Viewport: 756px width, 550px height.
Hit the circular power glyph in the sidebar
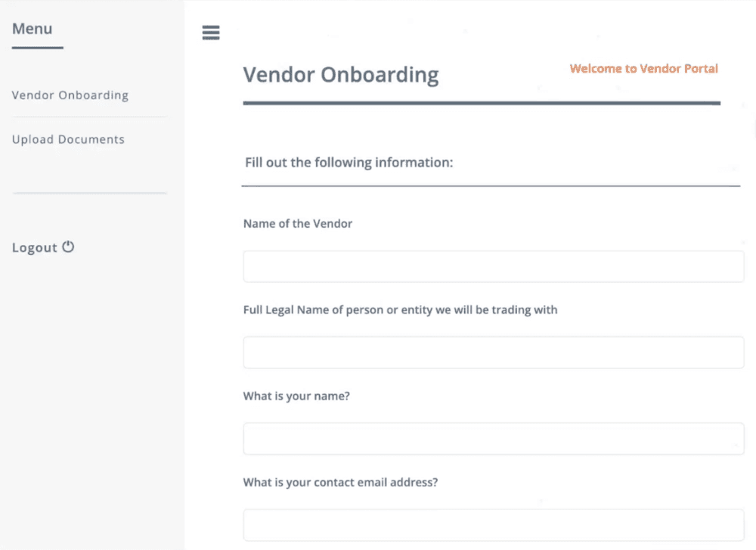pos(69,246)
